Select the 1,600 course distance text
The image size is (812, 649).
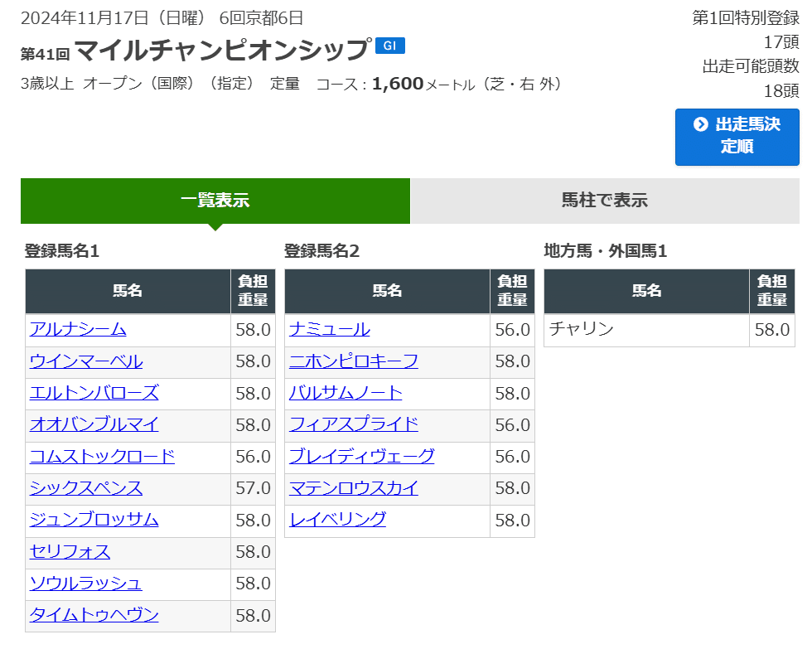point(398,84)
